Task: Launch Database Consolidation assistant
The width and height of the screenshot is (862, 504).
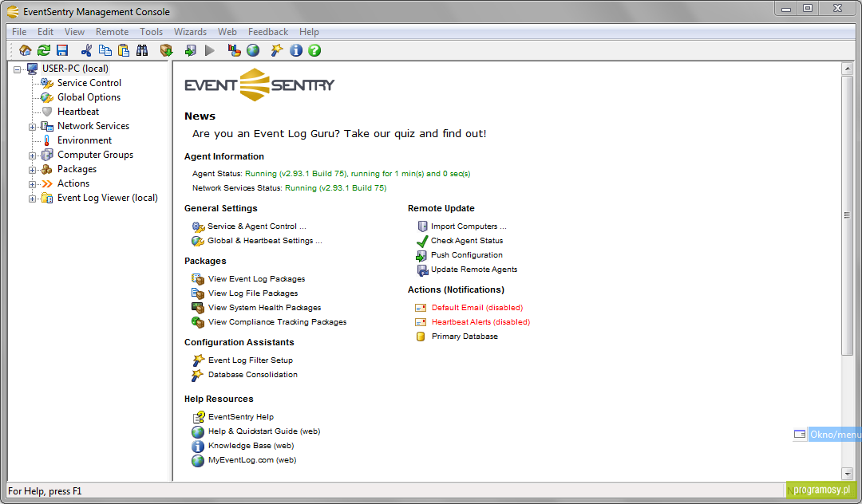Action: pos(252,375)
